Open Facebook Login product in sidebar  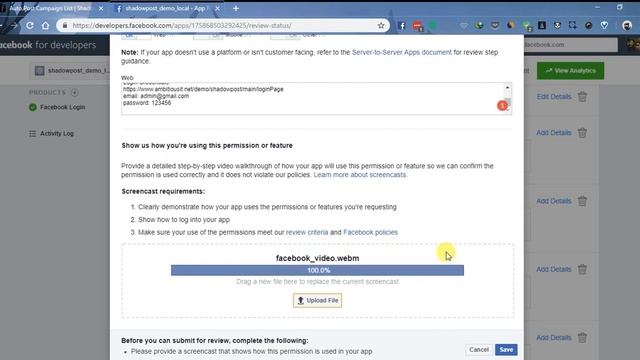(62, 107)
